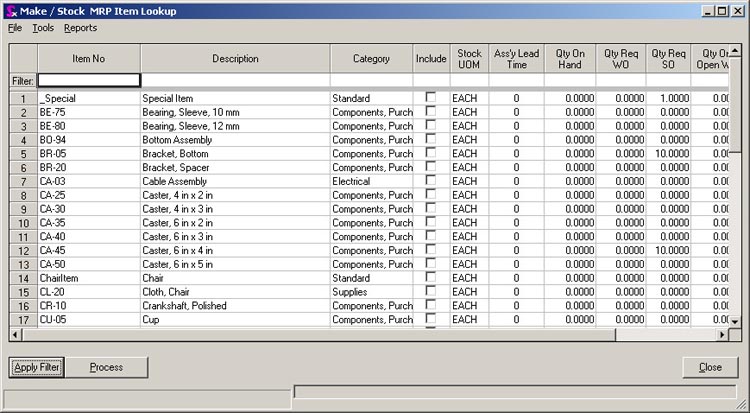Click the application icon in title bar

pos(11,10)
